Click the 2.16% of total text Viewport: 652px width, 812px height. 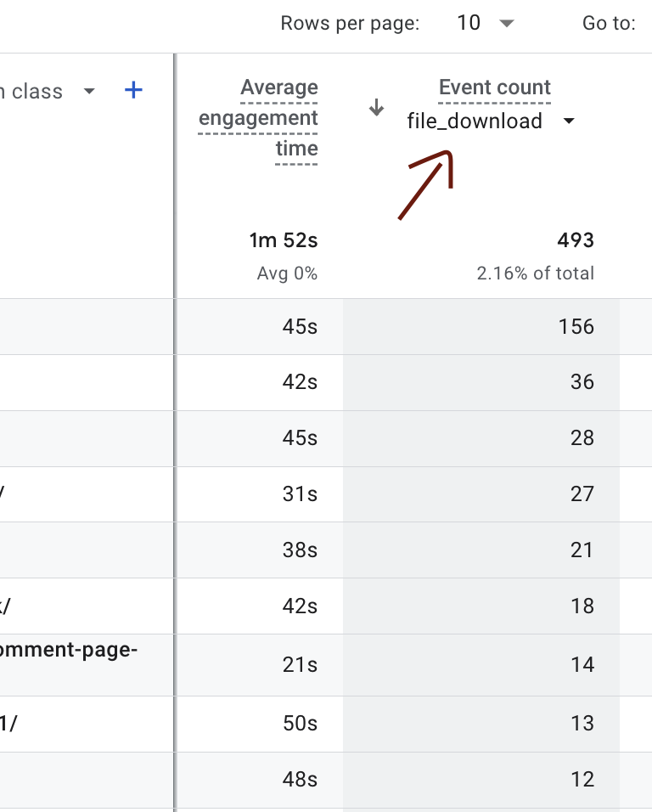pyautogui.click(x=536, y=273)
